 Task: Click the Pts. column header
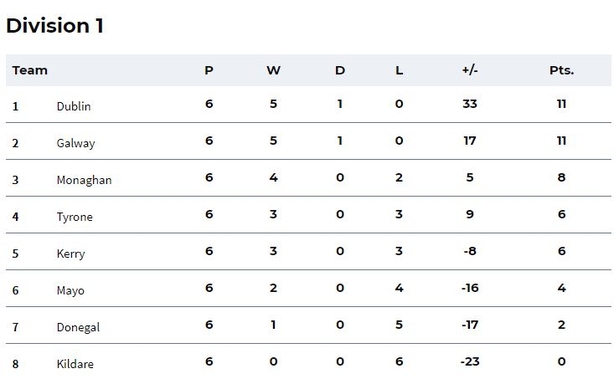[x=562, y=70]
